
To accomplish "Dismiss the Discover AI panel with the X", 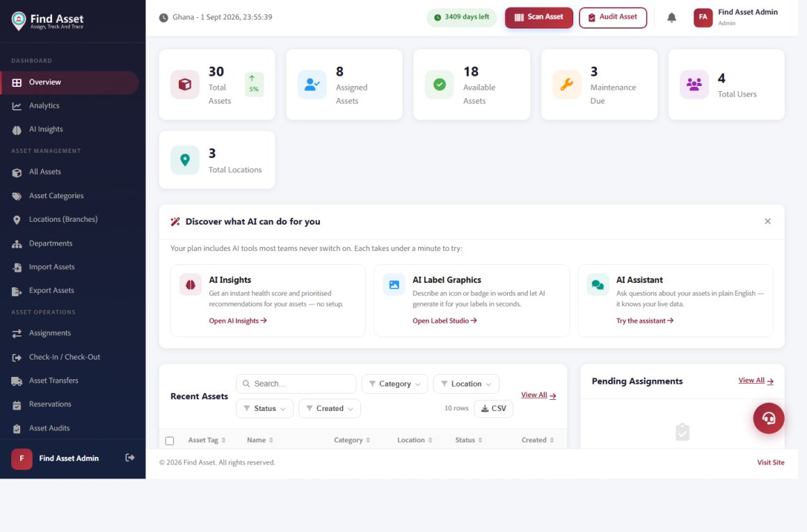I will 767,221.
